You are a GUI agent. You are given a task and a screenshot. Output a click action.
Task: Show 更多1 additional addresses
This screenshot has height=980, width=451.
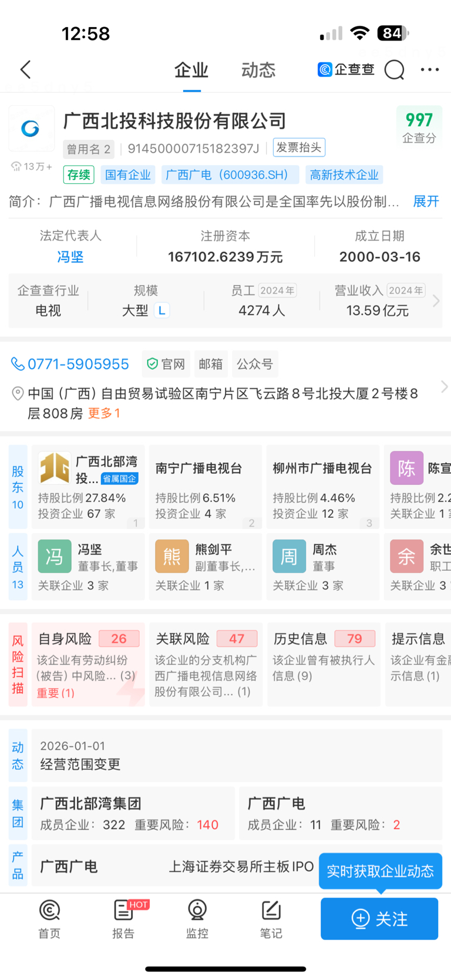click(104, 413)
